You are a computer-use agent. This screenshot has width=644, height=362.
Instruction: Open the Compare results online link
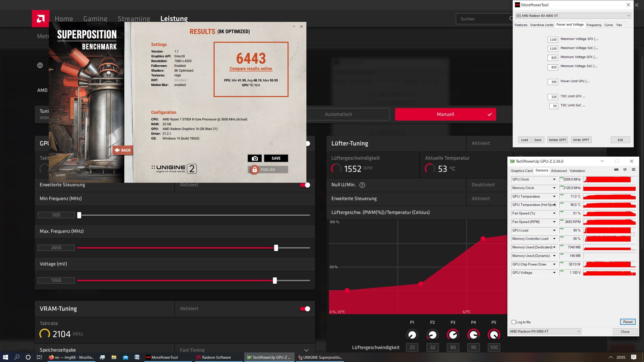(251, 69)
